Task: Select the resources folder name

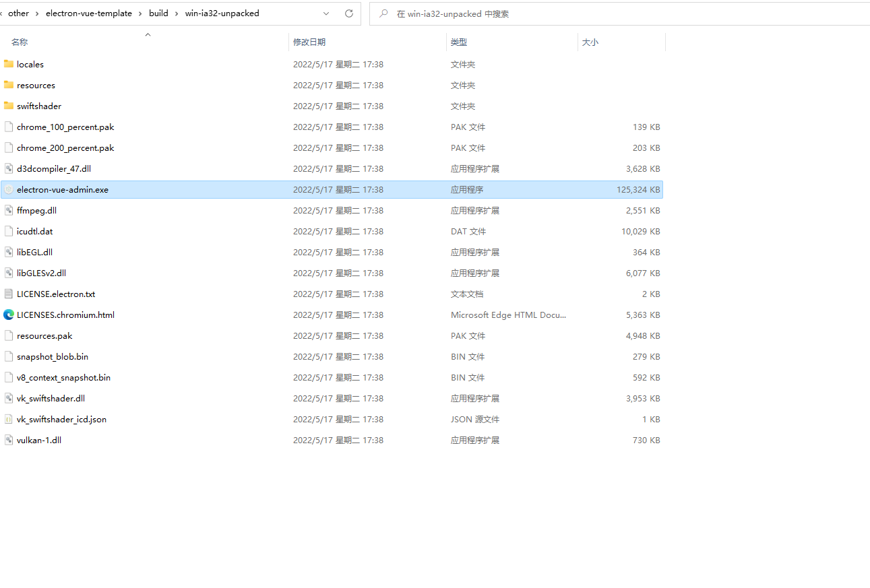Action: [x=36, y=86]
